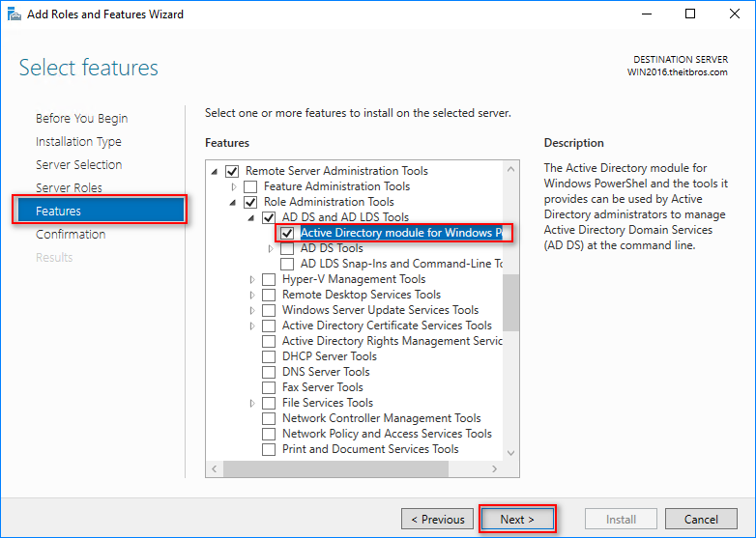The width and height of the screenshot is (756, 538).
Task: Click horizontal scrollbar thumb under Features list
Action: pos(335,468)
